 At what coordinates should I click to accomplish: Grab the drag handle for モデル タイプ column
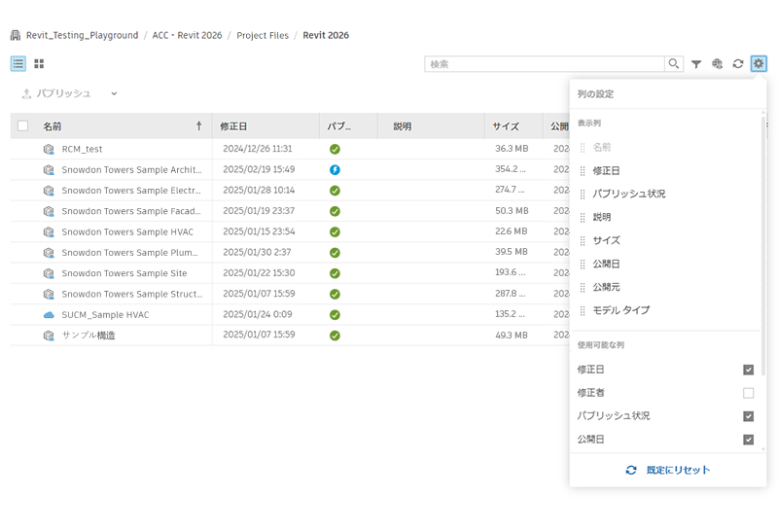pos(583,310)
